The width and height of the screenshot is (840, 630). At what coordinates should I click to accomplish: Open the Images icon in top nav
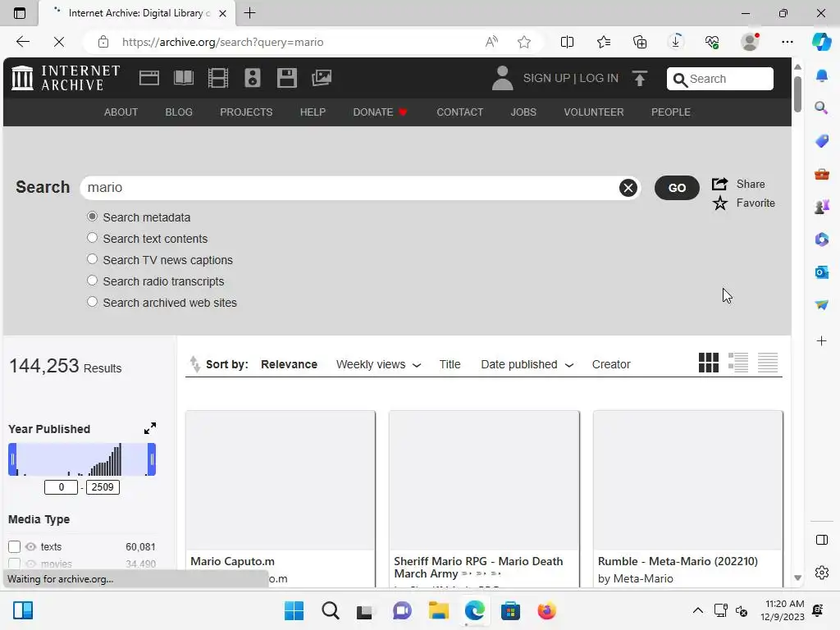click(x=322, y=78)
